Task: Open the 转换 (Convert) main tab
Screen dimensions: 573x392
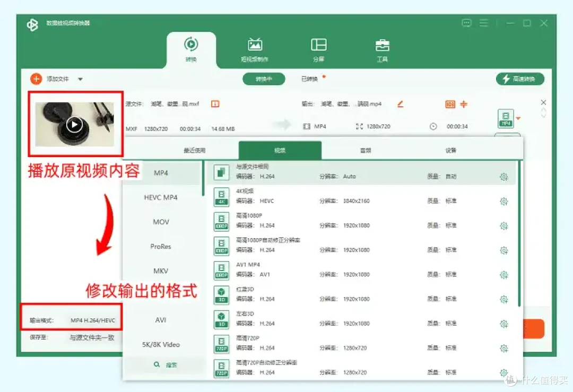Action: 191,50
